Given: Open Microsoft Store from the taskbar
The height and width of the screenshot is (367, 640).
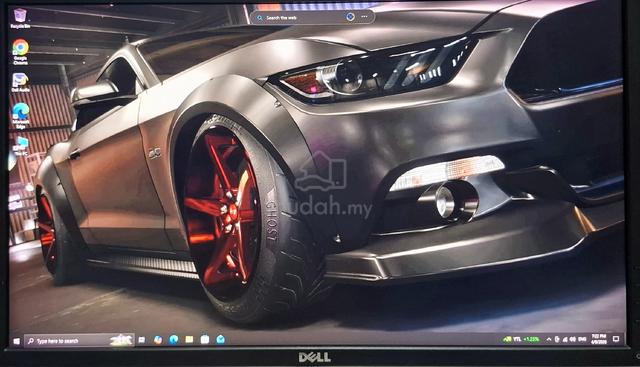Looking at the screenshot, I should pyautogui.click(x=205, y=339).
